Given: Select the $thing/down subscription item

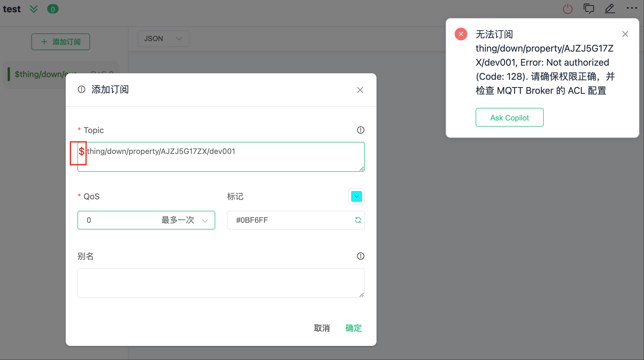Looking at the screenshot, I should (38, 74).
